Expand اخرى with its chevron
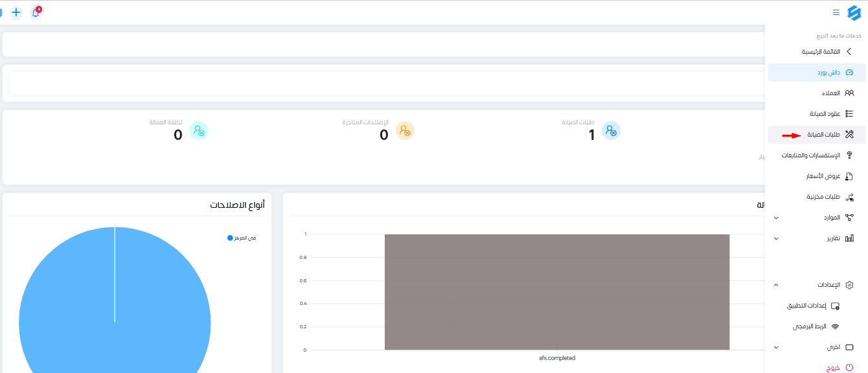 tap(776, 347)
